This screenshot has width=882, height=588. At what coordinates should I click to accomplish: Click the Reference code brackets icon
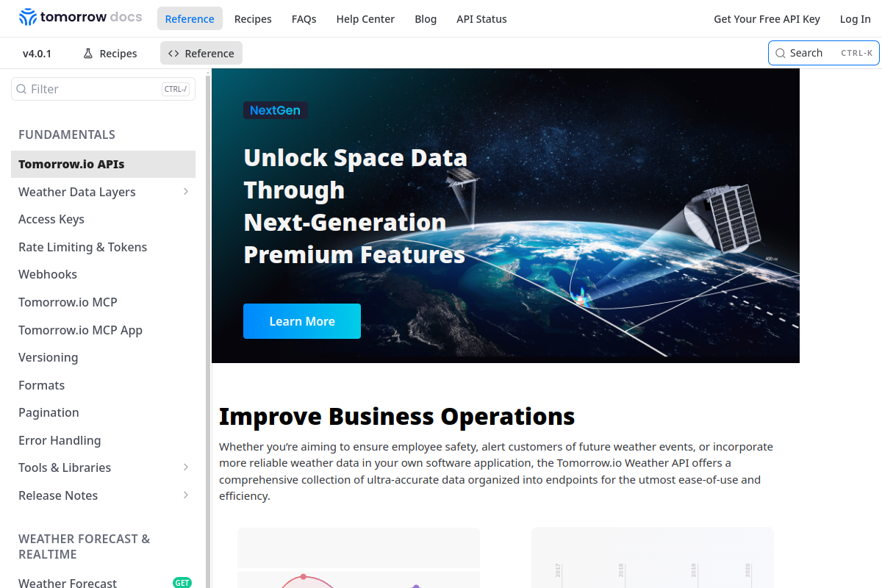(x=173, y=54)
